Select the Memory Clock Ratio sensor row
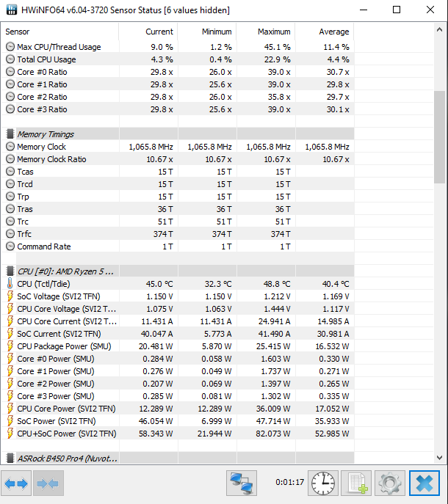This screenshot has height=504, width=448. coord(51,159)
